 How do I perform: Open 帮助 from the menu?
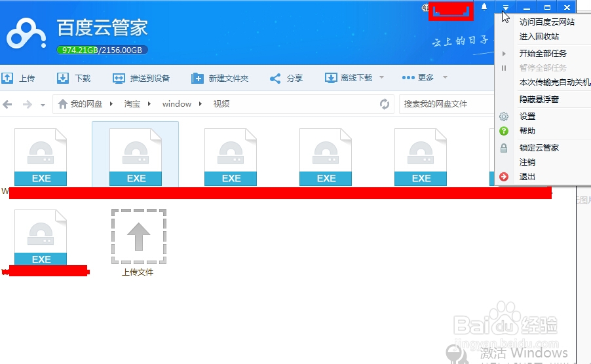pos(527,131)
